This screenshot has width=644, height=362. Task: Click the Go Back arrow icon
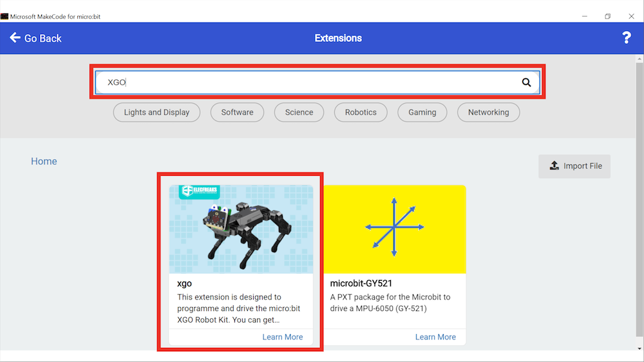[x=15, y=38]
